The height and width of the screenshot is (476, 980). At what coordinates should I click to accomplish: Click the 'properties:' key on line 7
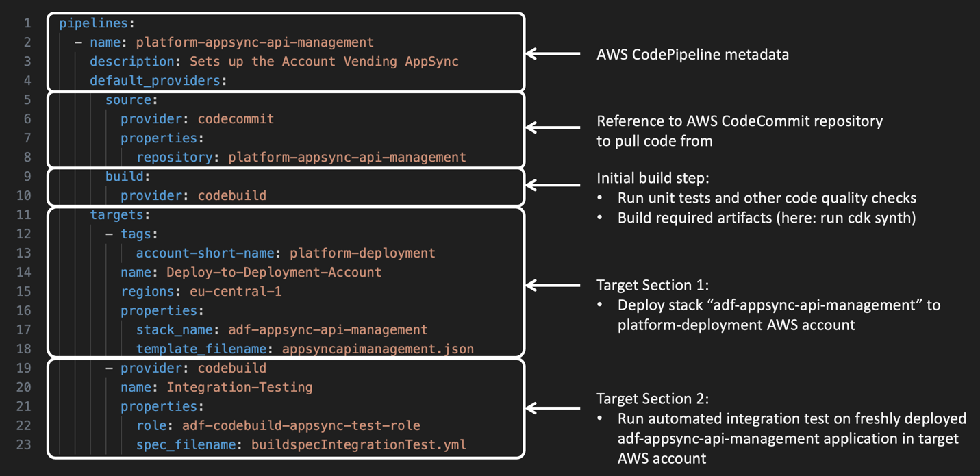[162, 138]
